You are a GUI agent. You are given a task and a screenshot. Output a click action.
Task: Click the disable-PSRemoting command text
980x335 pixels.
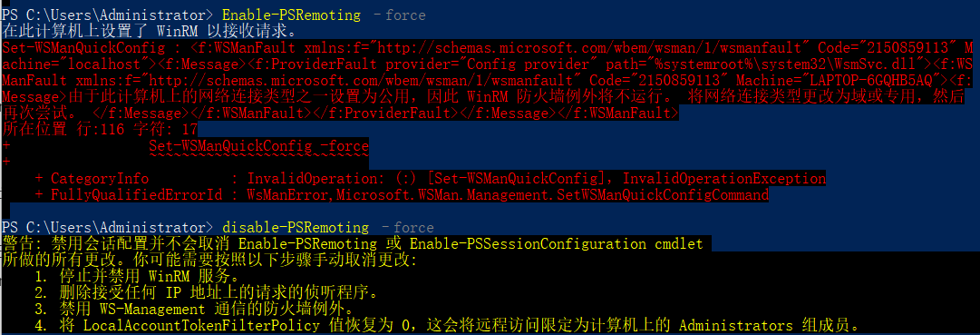[x=295, y=227]
